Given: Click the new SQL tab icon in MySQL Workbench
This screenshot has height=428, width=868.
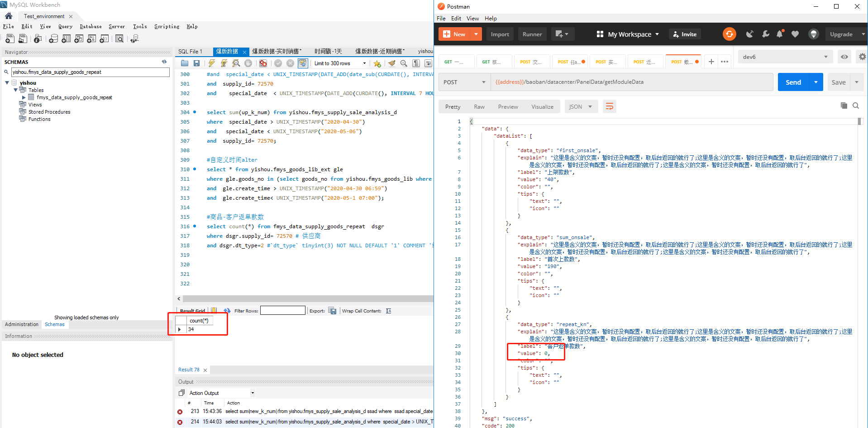Looking at the screenshot, I should [x=10, y=39].
